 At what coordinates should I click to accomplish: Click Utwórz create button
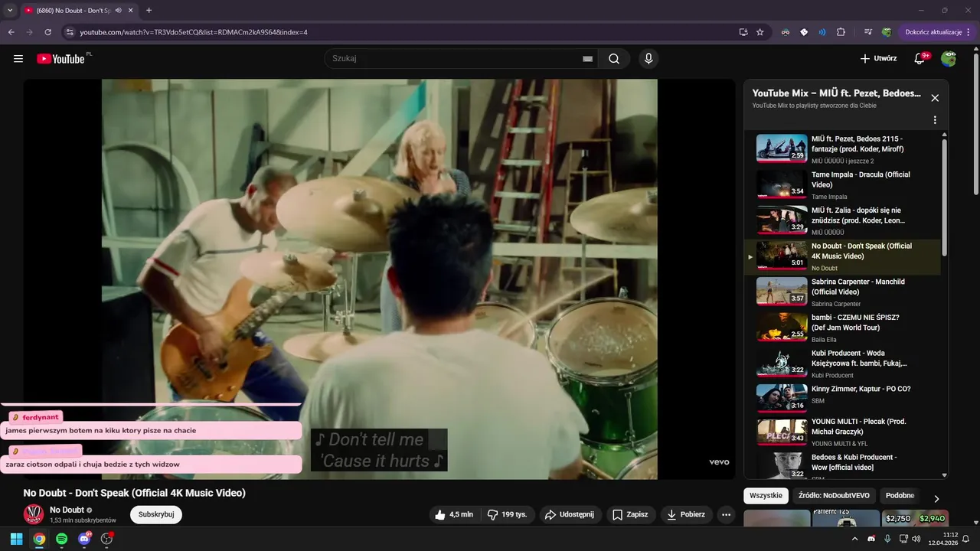(878, 58)
